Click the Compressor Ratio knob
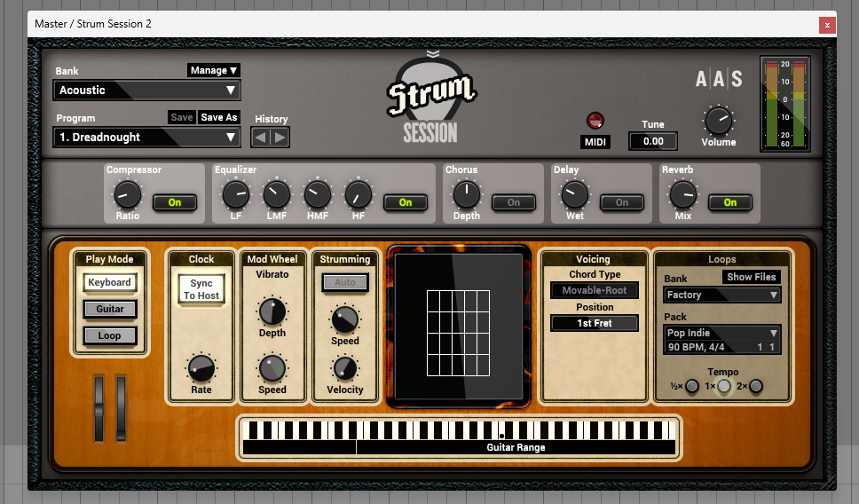859x504 pixels. 127,195
